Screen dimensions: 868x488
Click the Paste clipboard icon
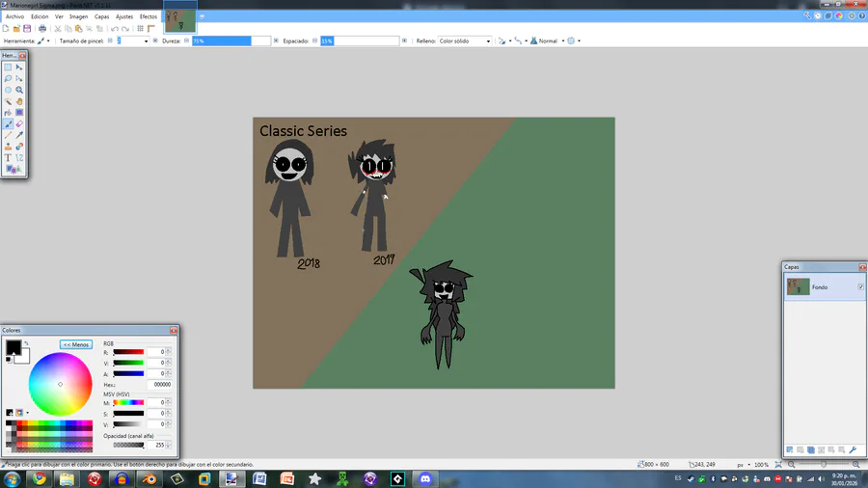[x=79, y=29]
